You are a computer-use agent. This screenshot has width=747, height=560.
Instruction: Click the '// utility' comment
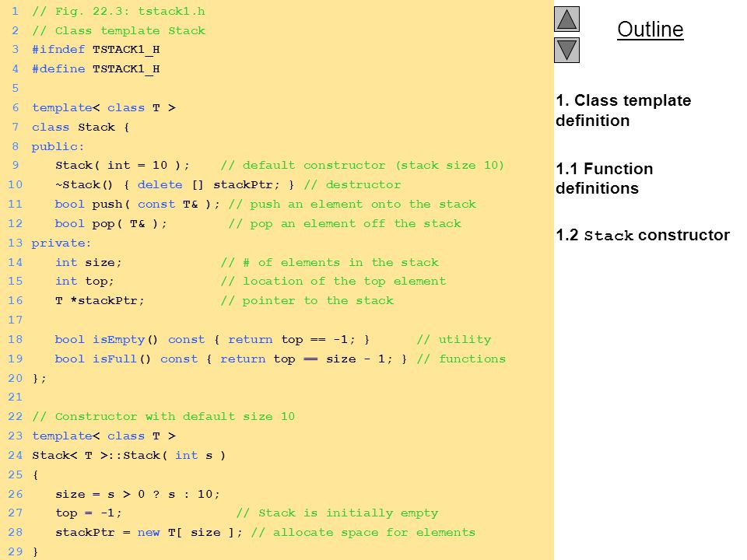(454, 340)
